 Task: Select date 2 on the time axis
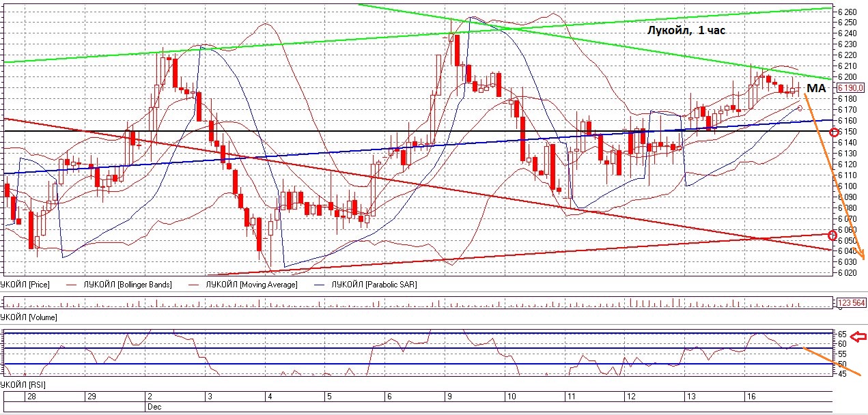click(149, 397)
